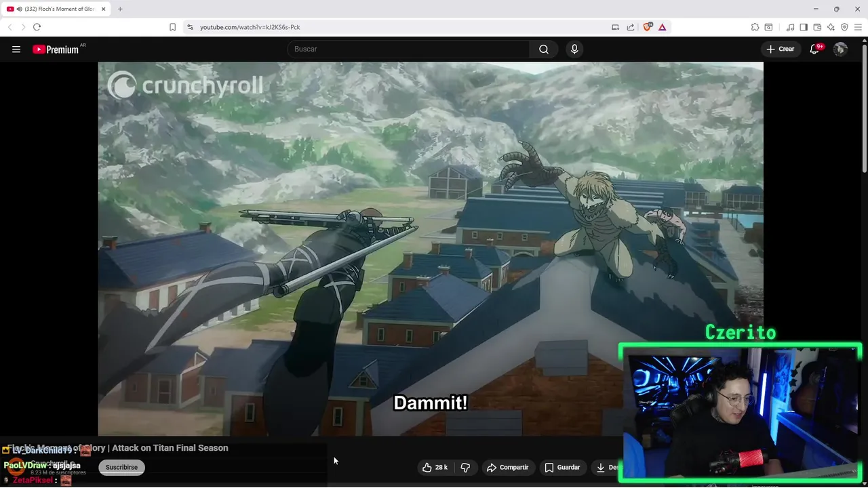
Task: Click the scrollbar up arrow
Action: 864,41
